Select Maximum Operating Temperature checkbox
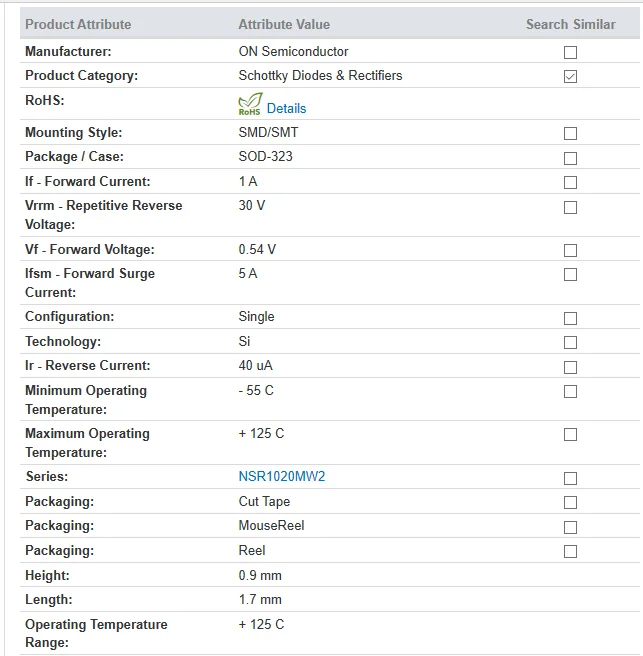Viewport: 643px width, 656px height. tap(570, 435)
